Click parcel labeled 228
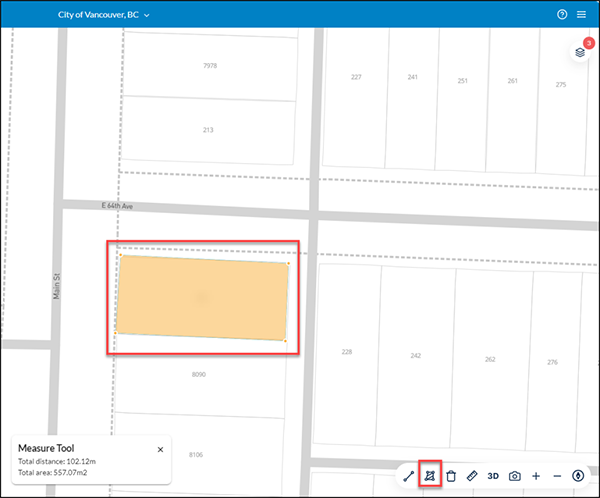This screenshot has width=600, height=498. coord(347,352)
